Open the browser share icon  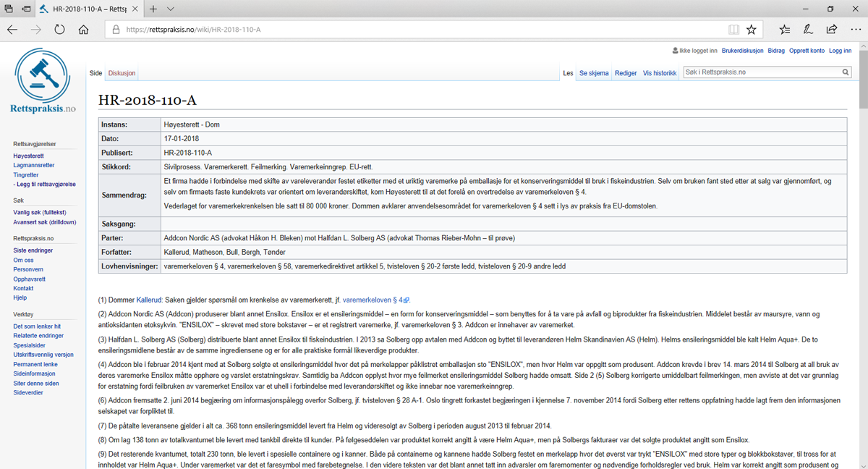(x=832, y=30)
